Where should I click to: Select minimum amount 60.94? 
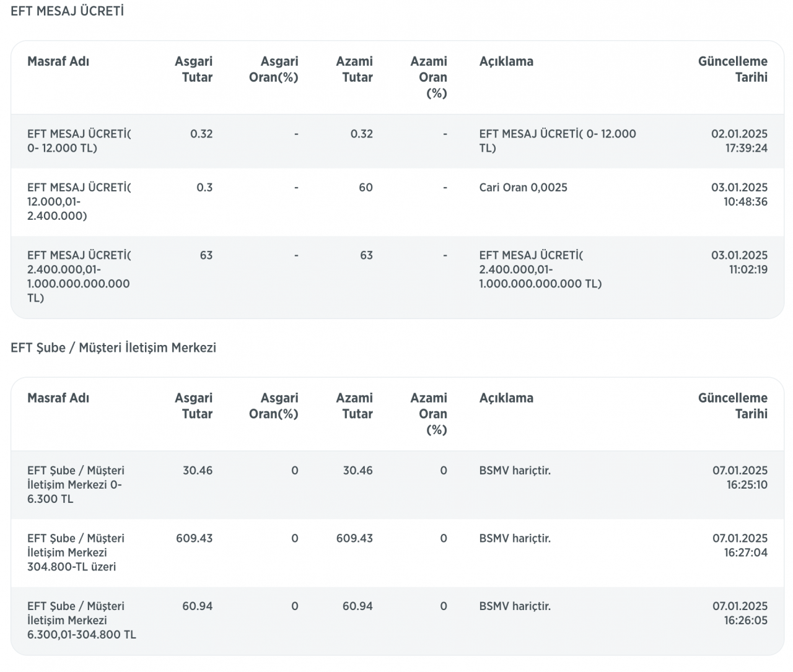pos(198,606)
